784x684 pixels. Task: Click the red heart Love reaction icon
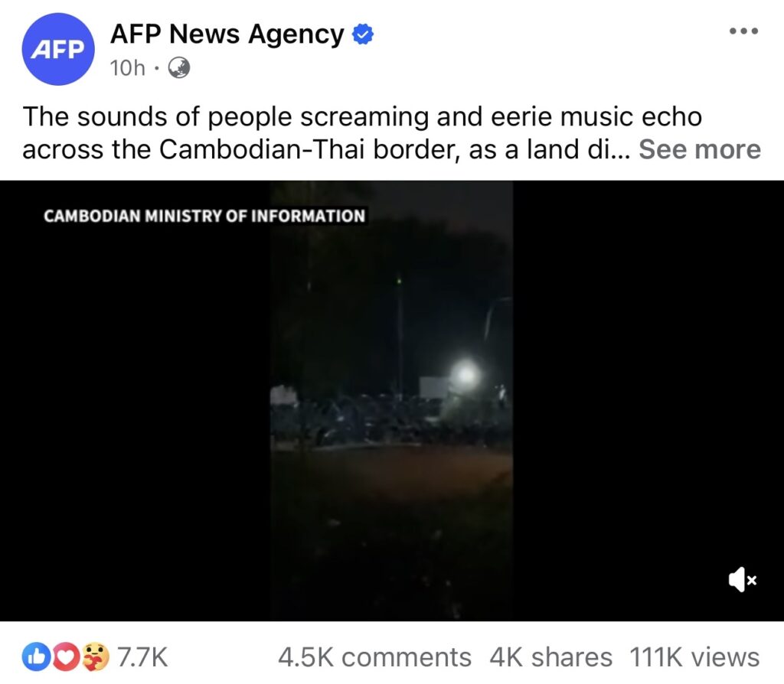click(66, 656)
